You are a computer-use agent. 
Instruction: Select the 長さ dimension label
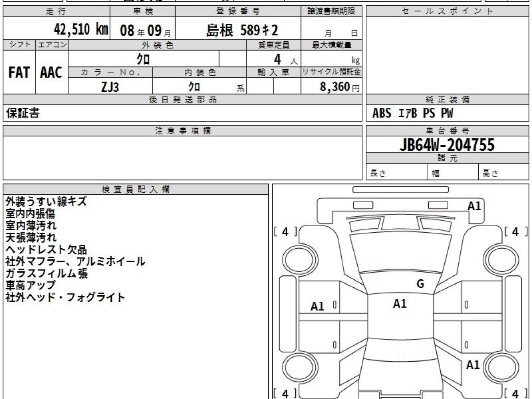pyautogui.click(x=378, y=173)
